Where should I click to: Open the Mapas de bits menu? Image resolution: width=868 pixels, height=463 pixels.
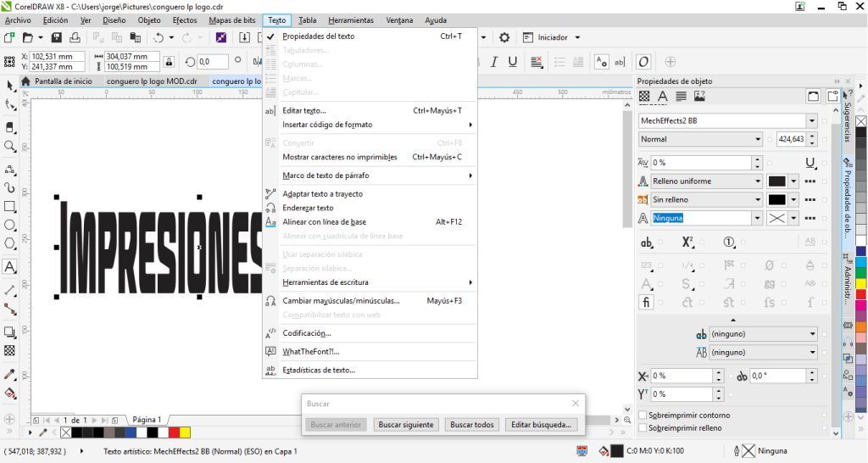[x=232, y=20]
